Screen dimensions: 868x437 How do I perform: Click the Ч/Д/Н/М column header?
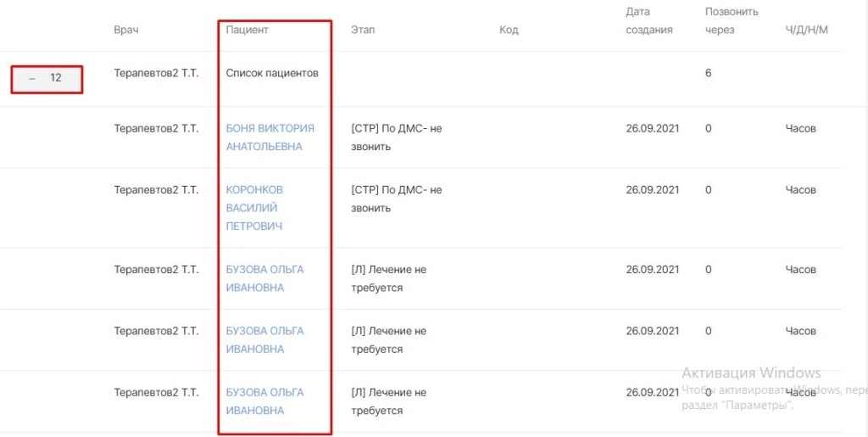806,30
